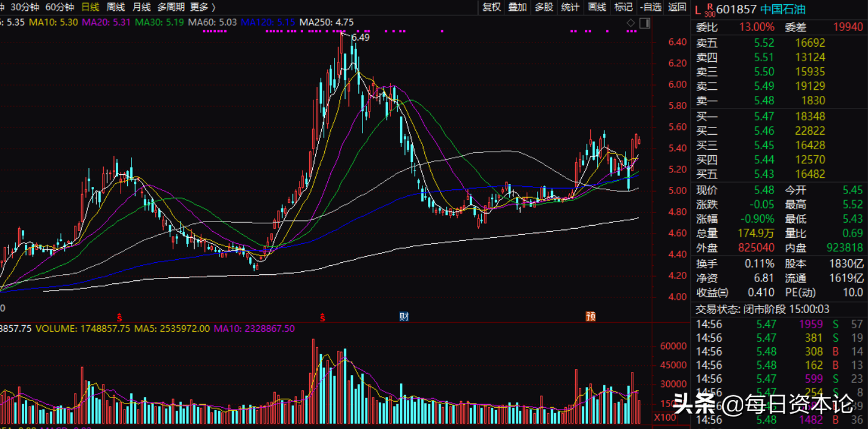Viewport: 868px width, 429px height.
Task: Click the 返回 back button
Action: (677, 7)
